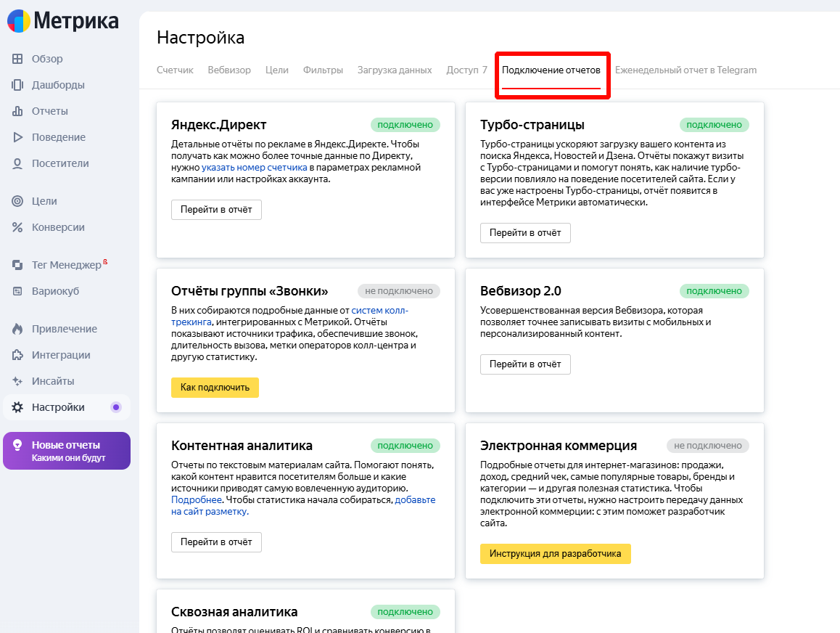Screen dimensions: 840x633
Task: Select Еженедельный отчет в Telegram tab
Action: pyautogui.click(x=685, y=70)
